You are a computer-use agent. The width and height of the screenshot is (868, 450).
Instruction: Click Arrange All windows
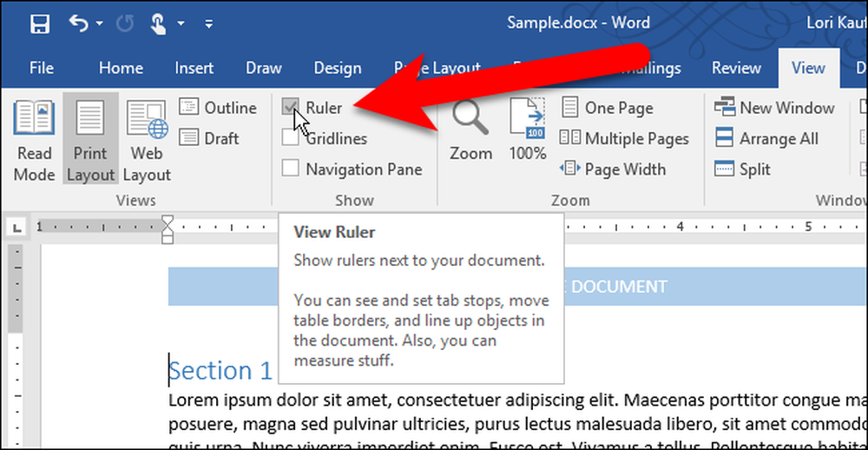click(x=766, y=138)
